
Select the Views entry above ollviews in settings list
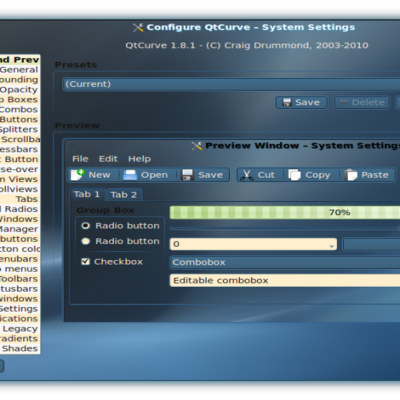pyautogui.click(x=19, y=179)
